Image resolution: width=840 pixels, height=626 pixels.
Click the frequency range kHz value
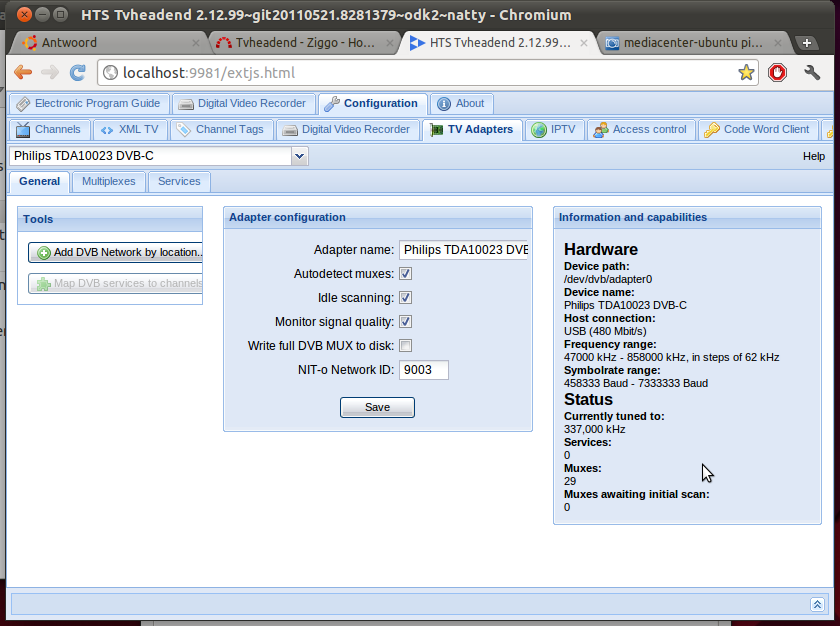[x=672, y=357]
